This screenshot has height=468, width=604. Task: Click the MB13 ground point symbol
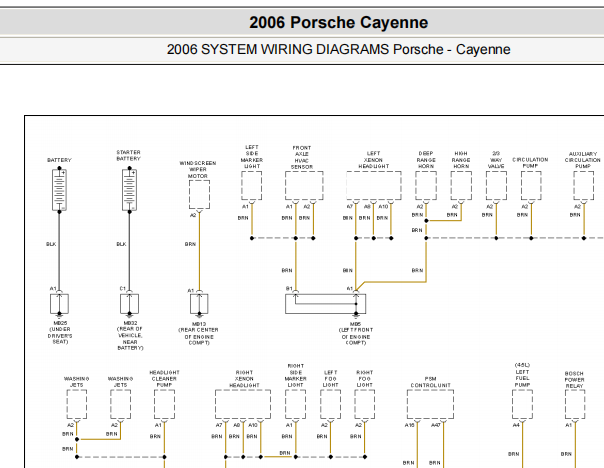(x=199, y=304)
